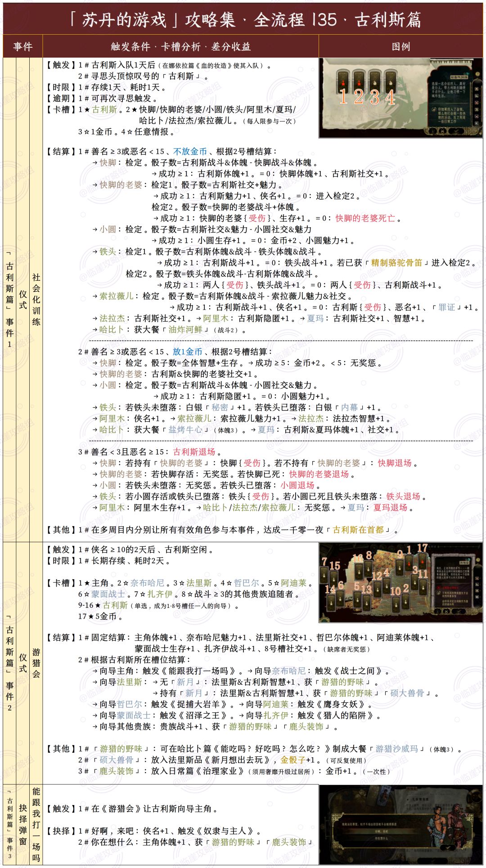Image resolution: width=486 pixels, height=868 pixels.
Task: Click the 触发条件·卡槽分析·差分收益 column header
Action: pos(181,46)
